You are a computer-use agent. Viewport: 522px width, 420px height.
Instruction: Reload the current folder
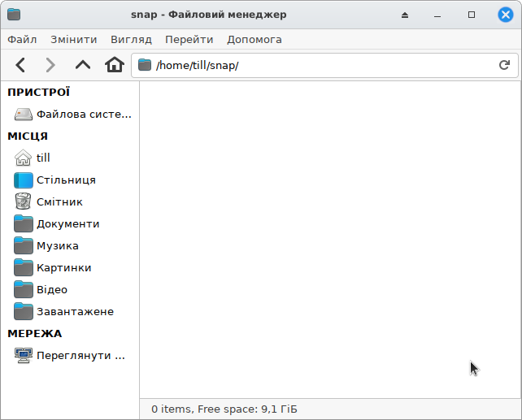coord(504,65)
